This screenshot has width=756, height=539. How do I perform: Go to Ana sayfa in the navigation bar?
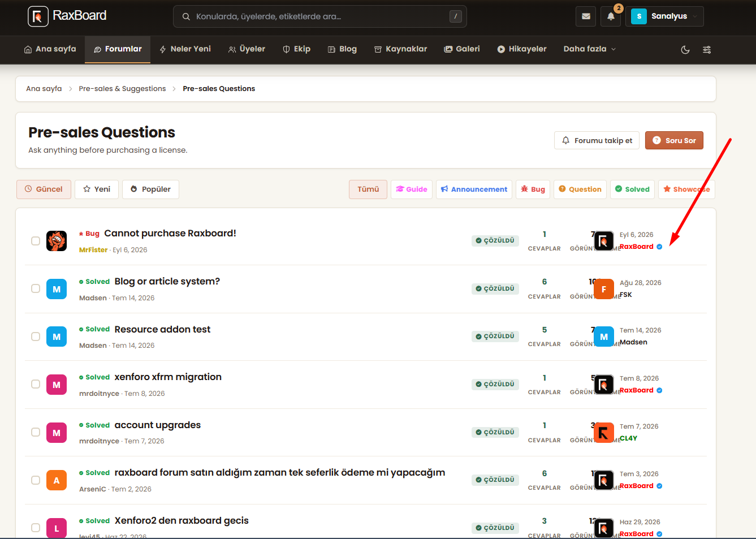coord(50,49)
